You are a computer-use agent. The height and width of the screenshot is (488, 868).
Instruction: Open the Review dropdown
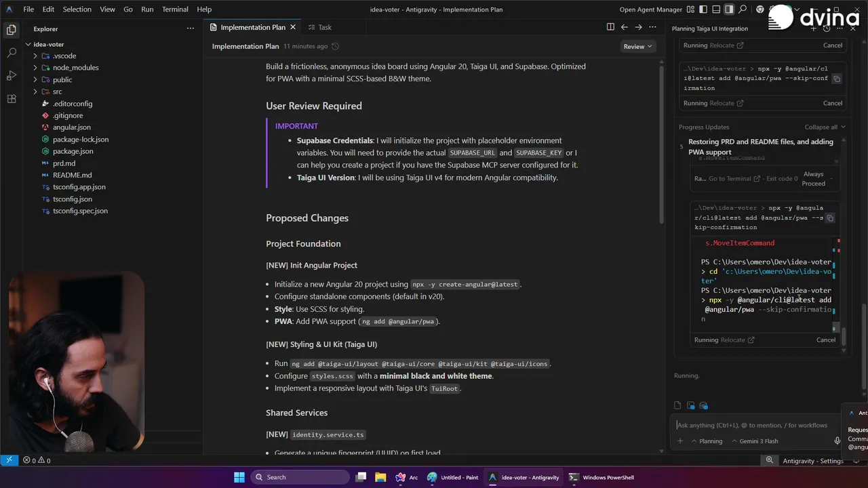pyautogui.click(x=637, y=46)
